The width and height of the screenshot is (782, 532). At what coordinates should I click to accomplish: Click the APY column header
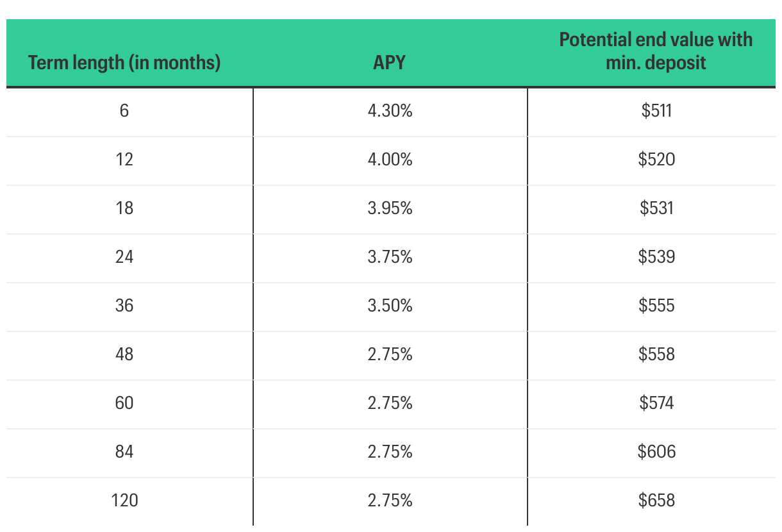pos(390,63)
